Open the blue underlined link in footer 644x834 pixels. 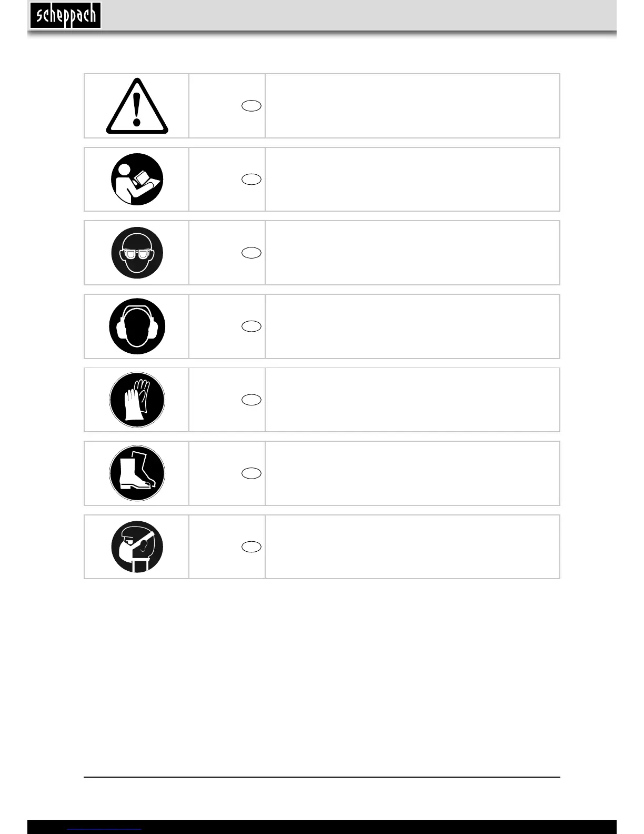click(x=105, y=829)
